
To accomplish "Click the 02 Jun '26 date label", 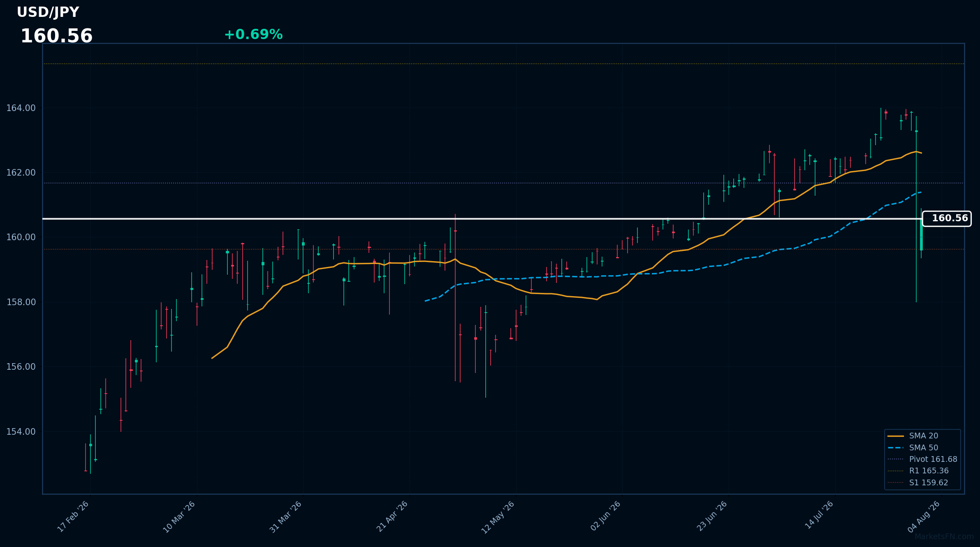I will (x=605, y=517).
